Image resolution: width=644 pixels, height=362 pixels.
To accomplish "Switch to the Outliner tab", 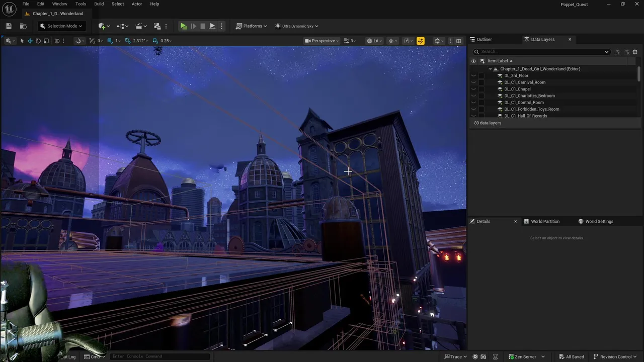I will pos(481,39).
